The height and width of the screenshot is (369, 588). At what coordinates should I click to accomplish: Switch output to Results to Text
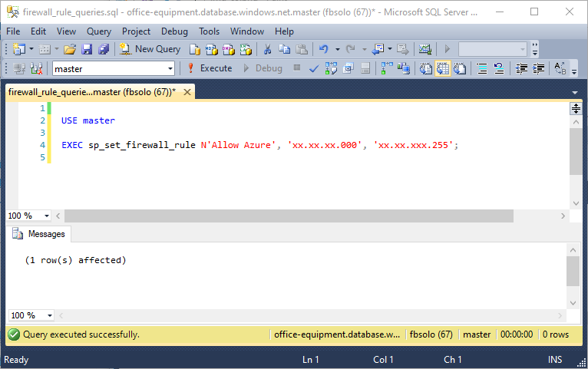425,68
